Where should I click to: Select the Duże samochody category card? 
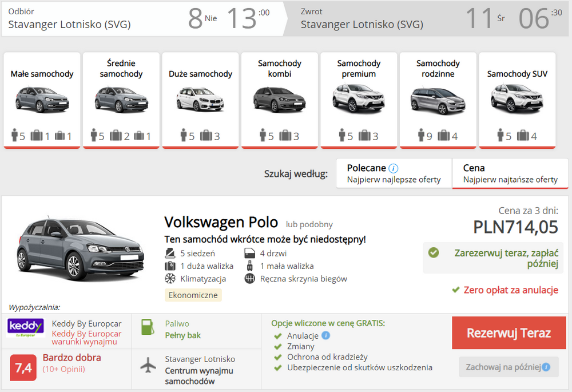[x=200, y=100]
